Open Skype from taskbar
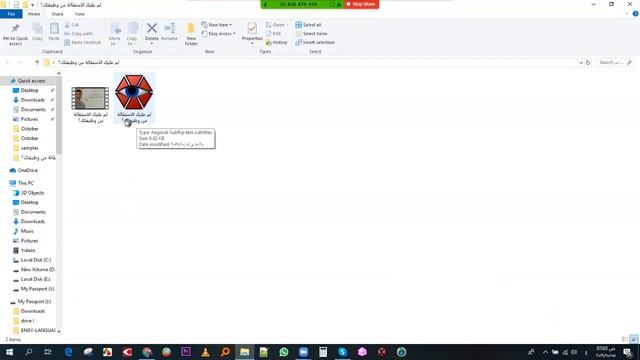 (x=342, y=352)
